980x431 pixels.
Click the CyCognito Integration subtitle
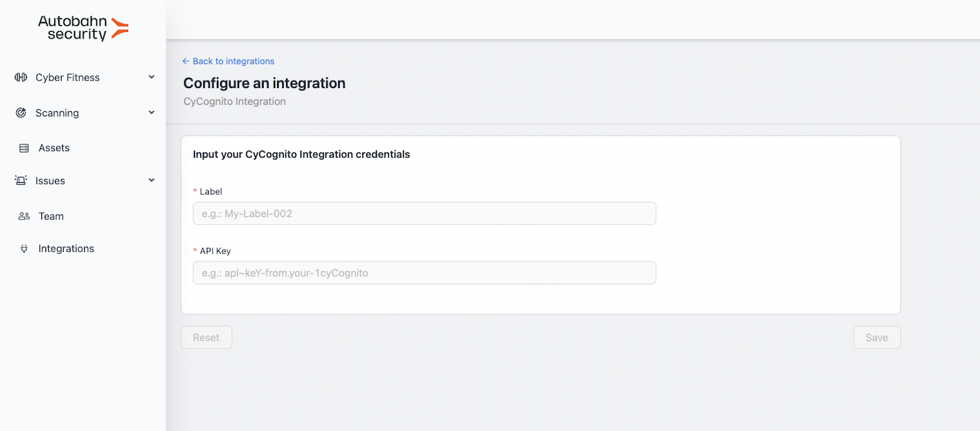click(234, 102)
